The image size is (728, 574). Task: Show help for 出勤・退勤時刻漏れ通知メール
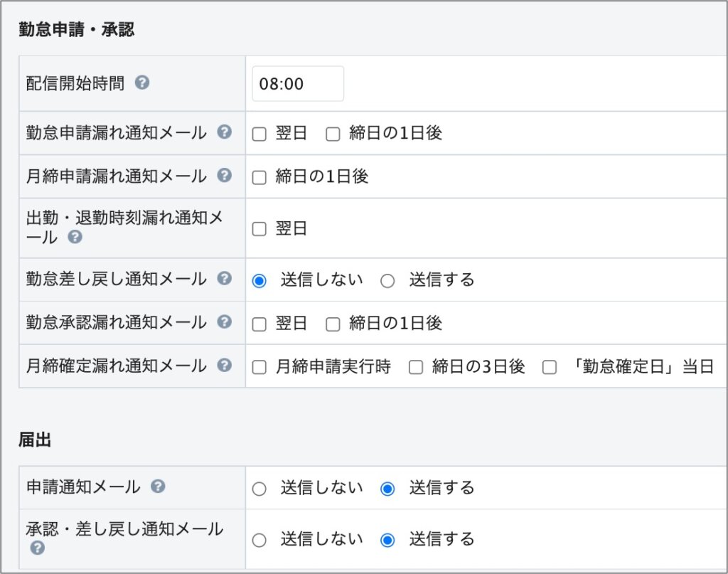[75, 237]
